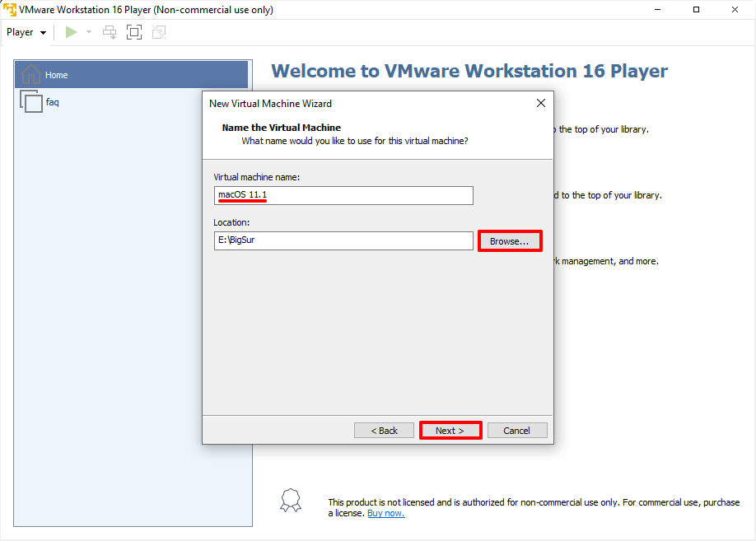Click the green Power On play icon
This screenshot has height=541, width=756.
[72, 32]
